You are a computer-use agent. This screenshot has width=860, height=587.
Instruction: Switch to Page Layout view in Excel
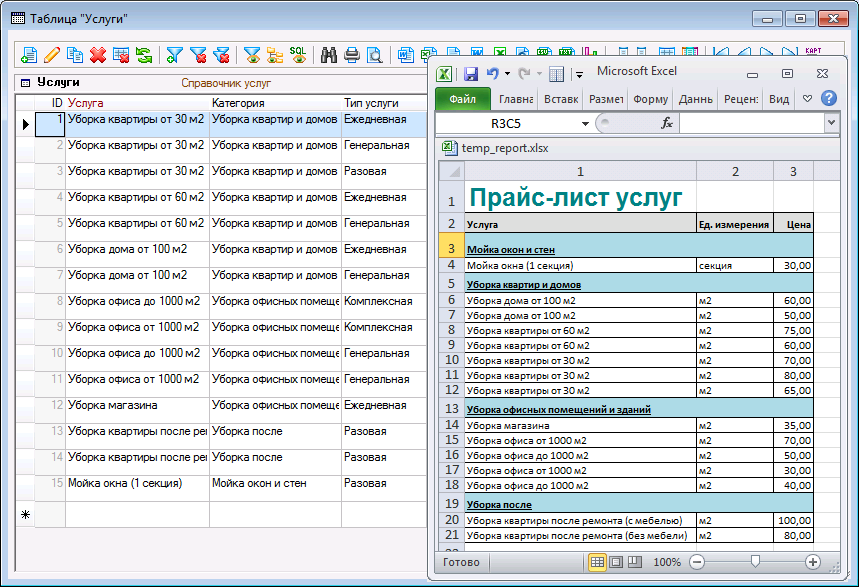pyautogui.click(x=616, y=563)
